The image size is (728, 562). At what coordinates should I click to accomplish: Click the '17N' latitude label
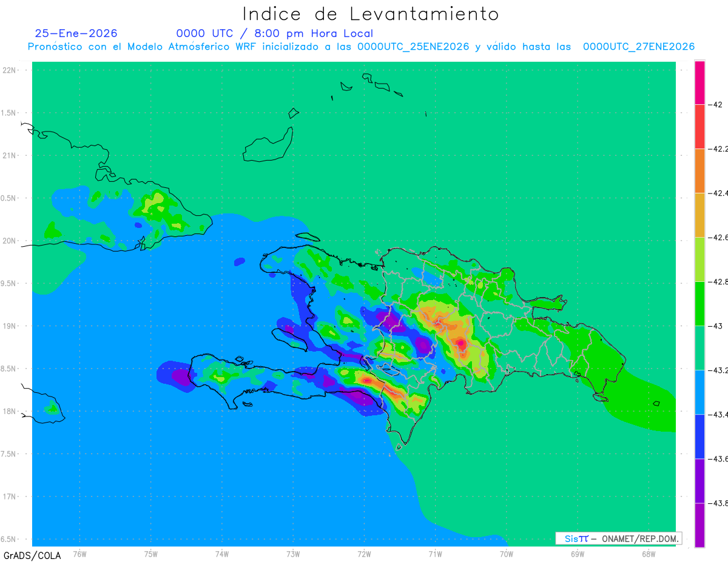(10, 497)
